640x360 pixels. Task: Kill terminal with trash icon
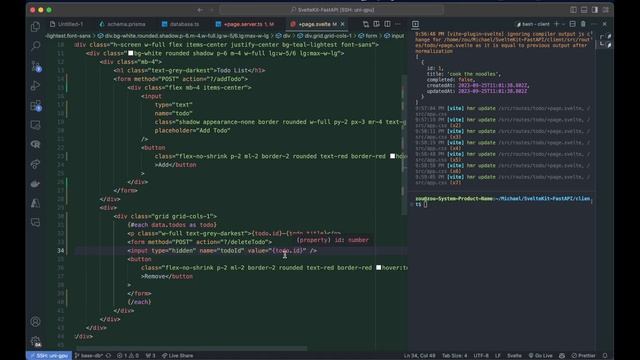(x=583, y=24)
